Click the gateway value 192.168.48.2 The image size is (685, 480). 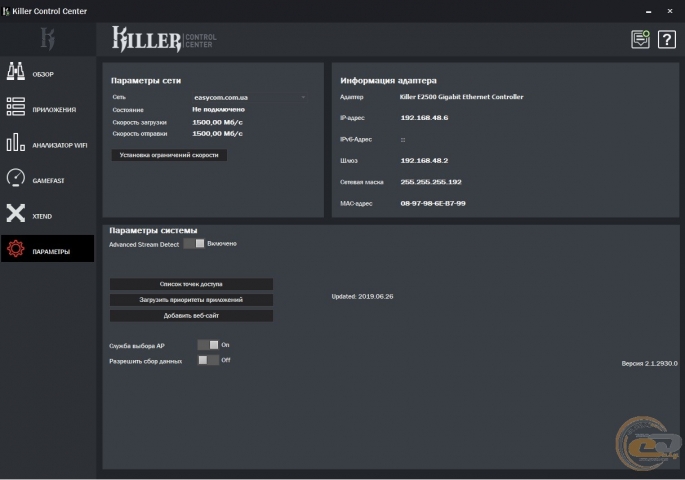tap(424, 161)
